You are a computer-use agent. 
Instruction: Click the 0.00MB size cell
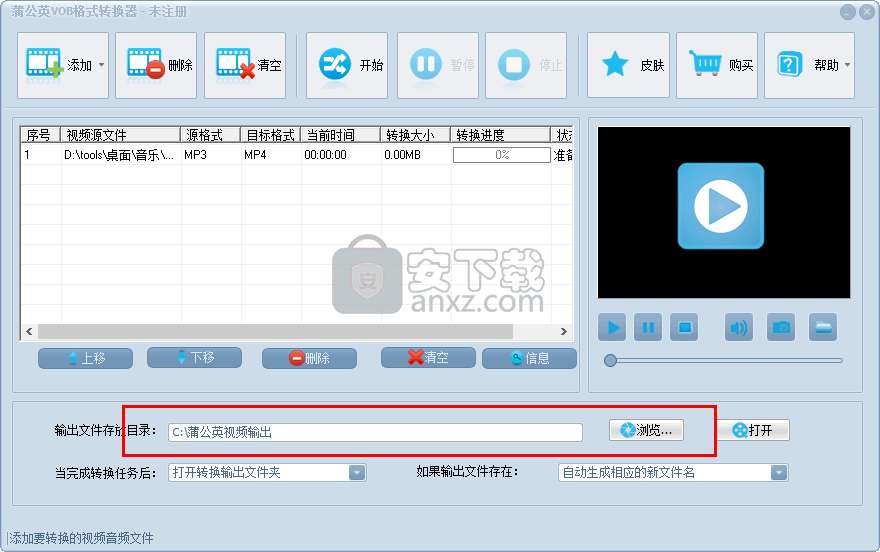[x=402, y=155]
